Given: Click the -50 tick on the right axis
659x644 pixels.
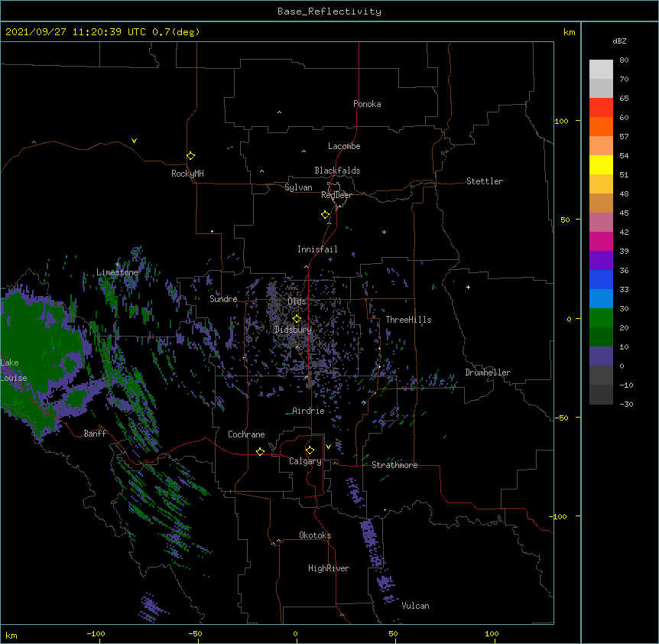Looking at the screenshot, I should tap(561, 418).
